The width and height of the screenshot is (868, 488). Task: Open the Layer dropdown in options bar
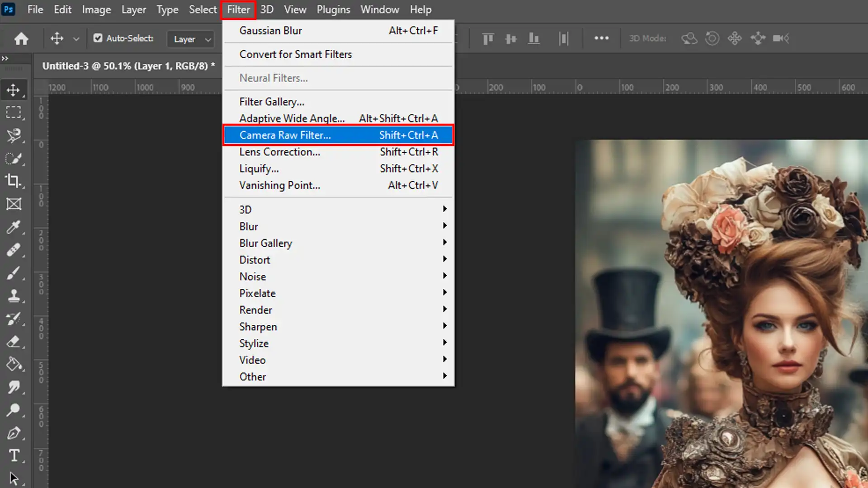[x=191, y=39]
